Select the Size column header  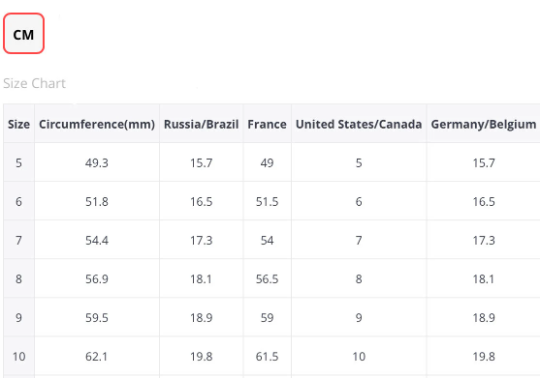[x=19, y=124]
